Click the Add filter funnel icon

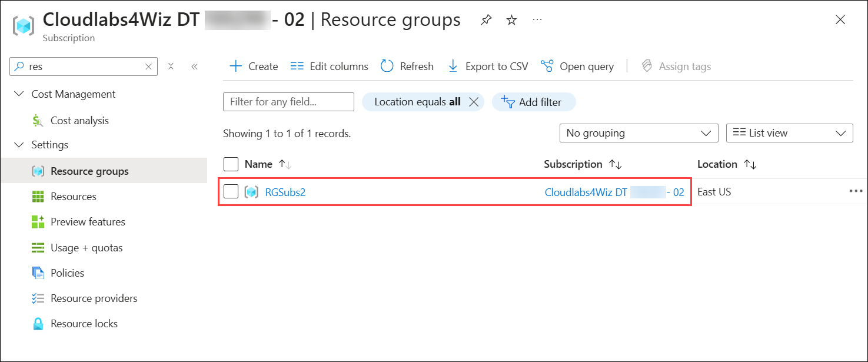[507, 102]
